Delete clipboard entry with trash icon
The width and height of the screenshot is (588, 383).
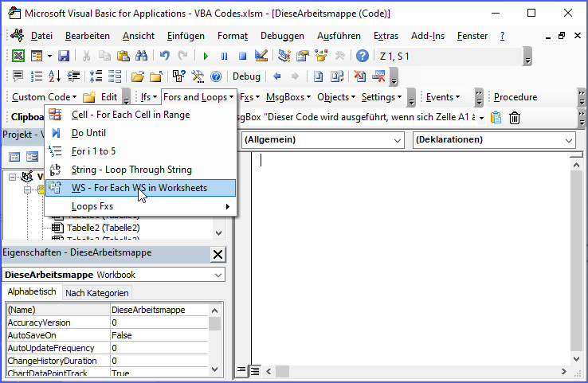(x=515, y=118)
